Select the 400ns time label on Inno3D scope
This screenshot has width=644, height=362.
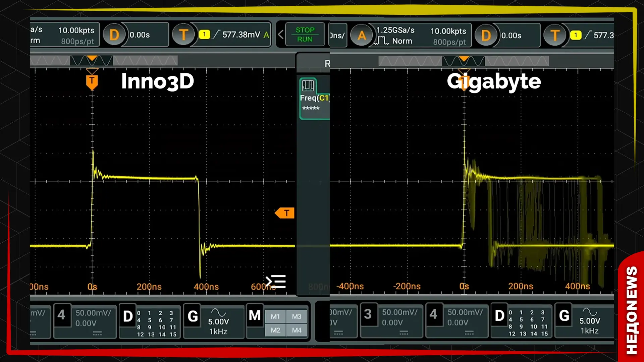pos(206,287)
